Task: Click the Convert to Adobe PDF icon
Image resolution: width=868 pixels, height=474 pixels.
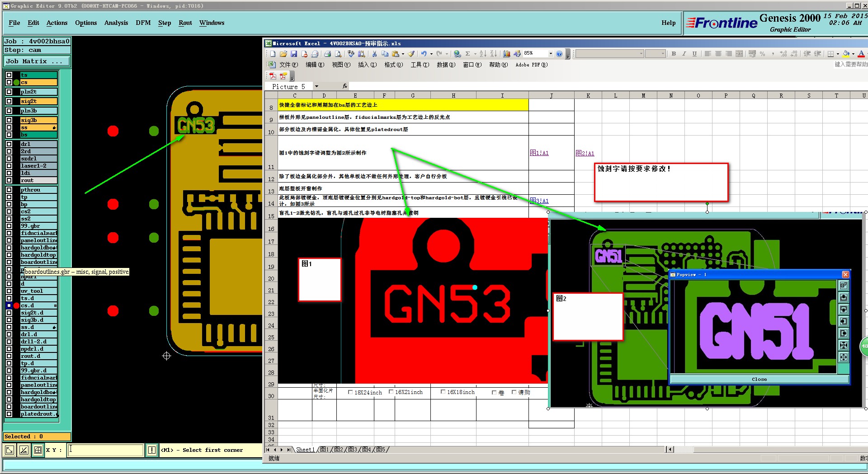Action: 273,76
